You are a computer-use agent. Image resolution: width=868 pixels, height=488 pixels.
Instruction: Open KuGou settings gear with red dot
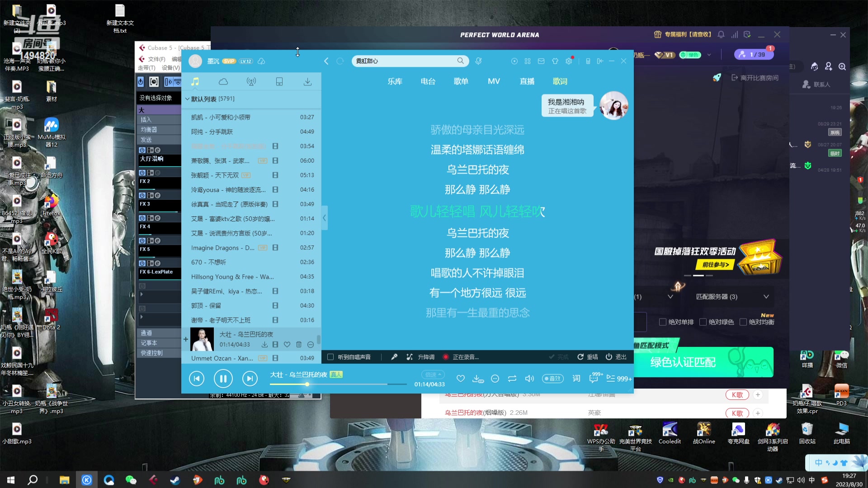tap(569, 61)
